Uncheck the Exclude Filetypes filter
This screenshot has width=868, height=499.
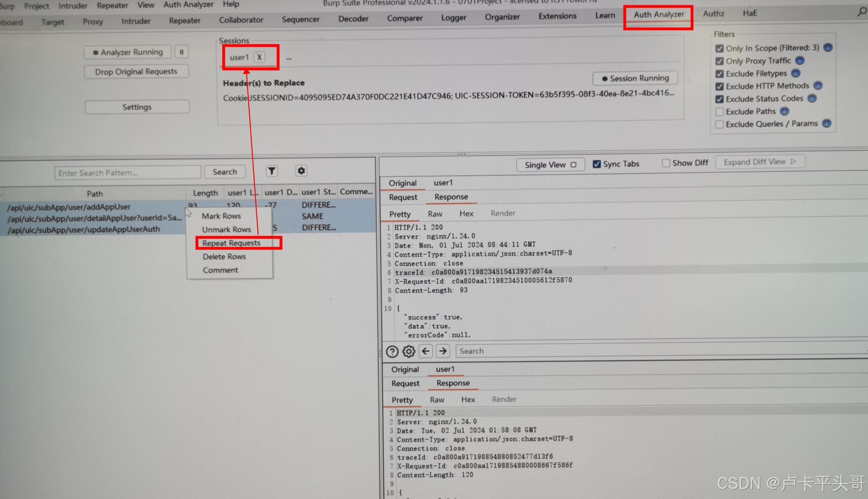(x=720, y=73)
